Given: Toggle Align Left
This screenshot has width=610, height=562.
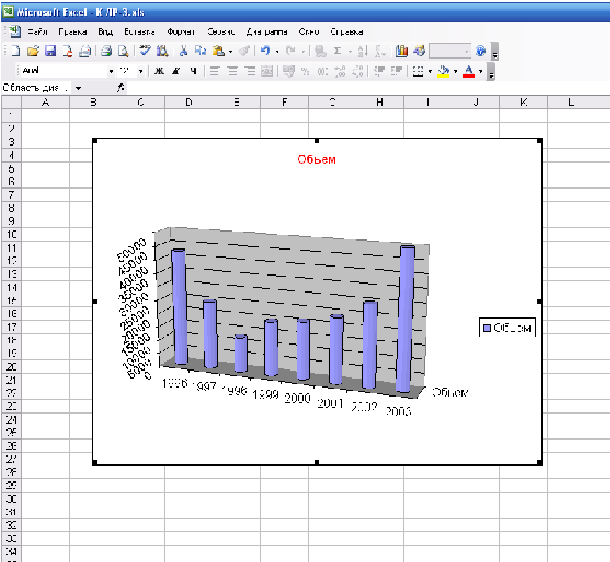Looking at the screenshot, I should [x=214, y=71].
